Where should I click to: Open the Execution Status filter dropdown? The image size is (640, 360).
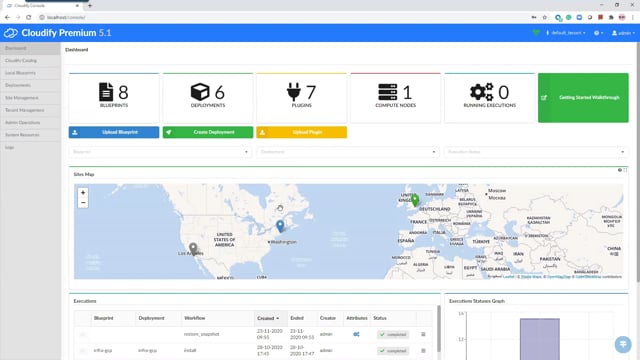click(536, 152)
